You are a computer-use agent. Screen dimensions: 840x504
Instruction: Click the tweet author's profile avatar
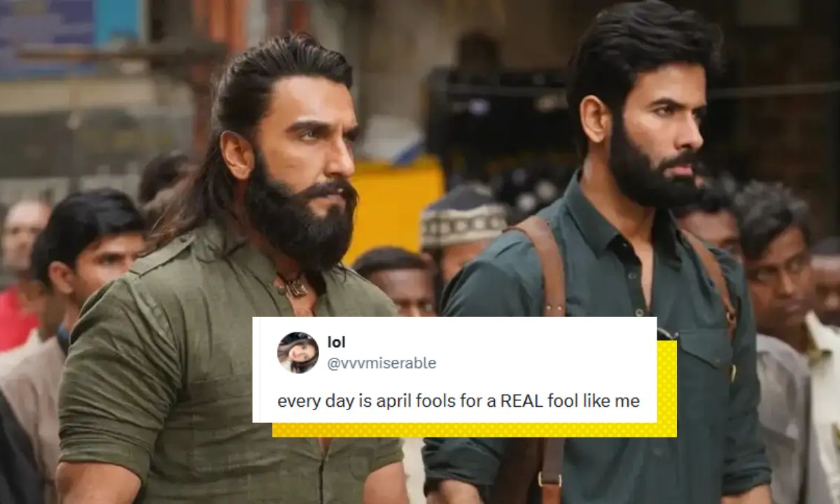pyautogui.click(x=297, y=352)
